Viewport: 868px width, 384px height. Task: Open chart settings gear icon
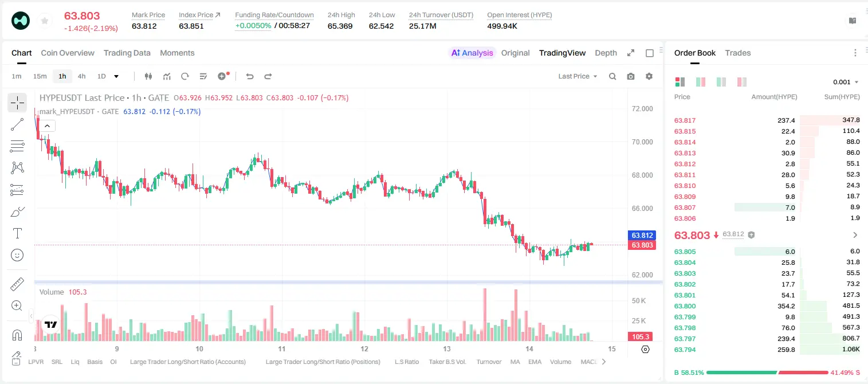[x=649, y=76]
